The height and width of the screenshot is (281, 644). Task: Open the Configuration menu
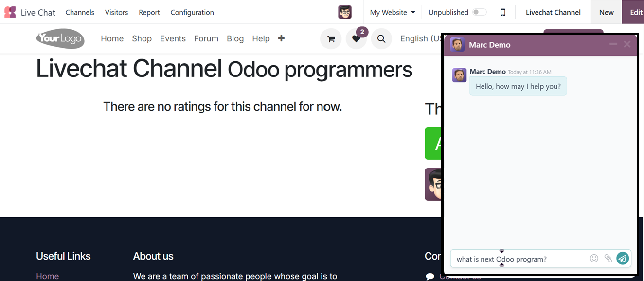coord(192,12)
